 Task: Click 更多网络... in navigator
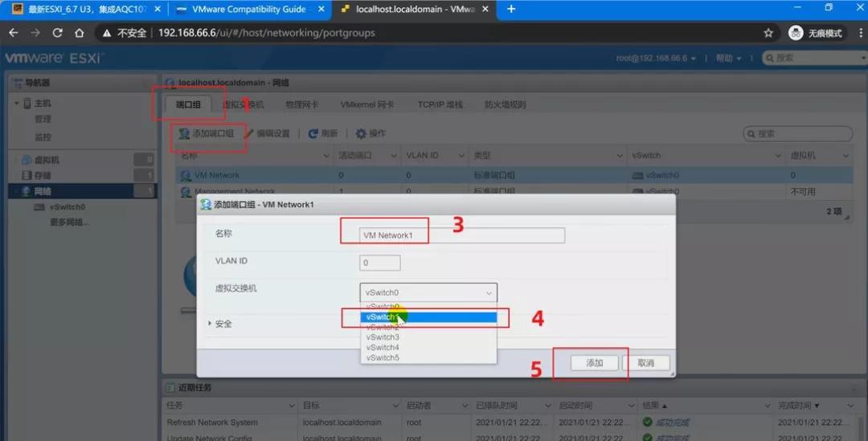tap(69, 222)
